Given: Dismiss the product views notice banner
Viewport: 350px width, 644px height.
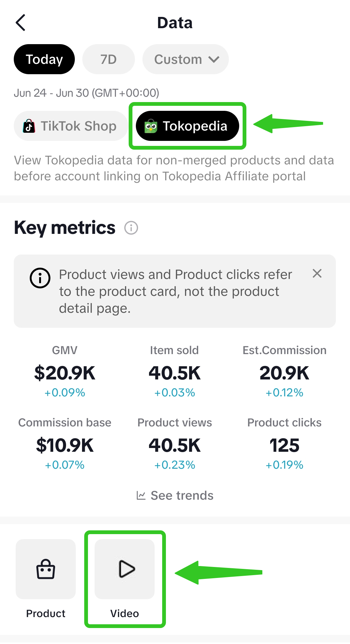Looking at the screenshot, I should coord(317,273).
